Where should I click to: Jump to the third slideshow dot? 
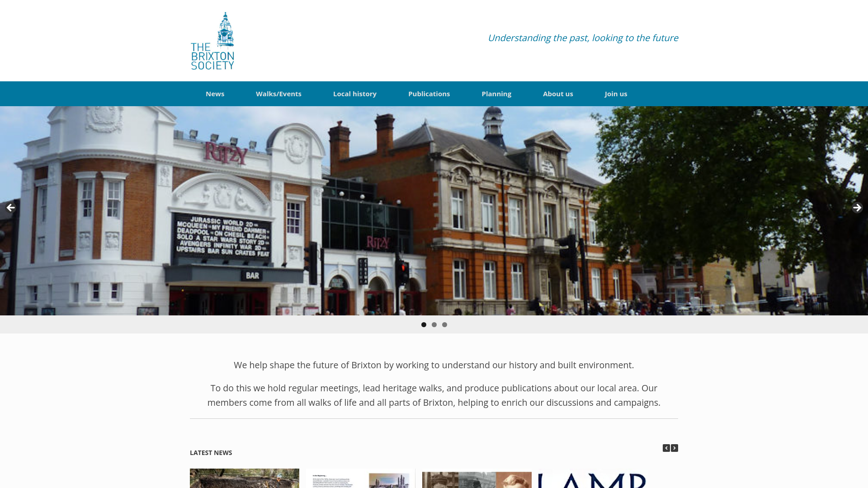tap(444, 325)
